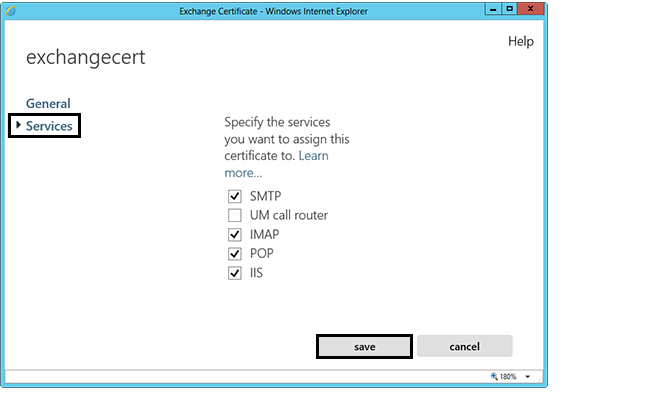
Task: Click the IMAP label text
Action: pos(264,234)
